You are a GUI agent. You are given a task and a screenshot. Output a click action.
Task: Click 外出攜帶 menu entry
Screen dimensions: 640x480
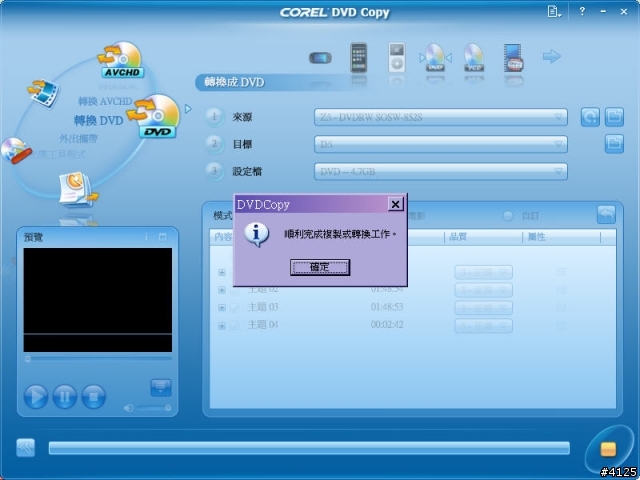click(78, 139)
